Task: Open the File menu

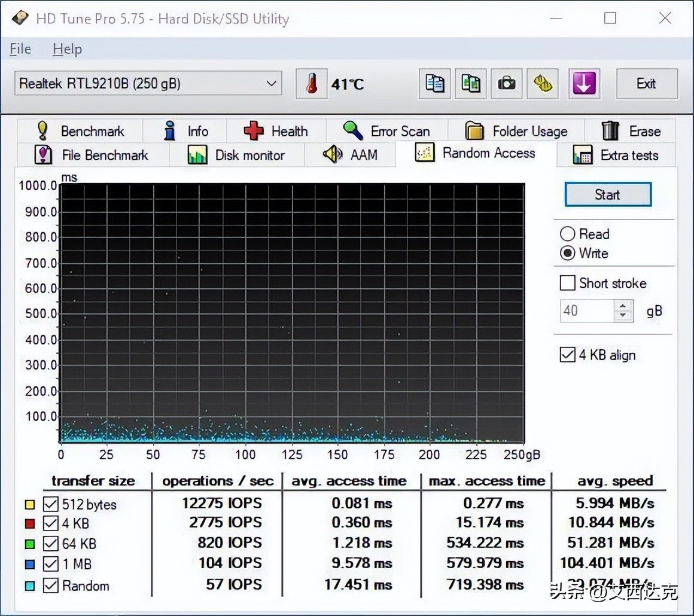Action: pos(20,49)
